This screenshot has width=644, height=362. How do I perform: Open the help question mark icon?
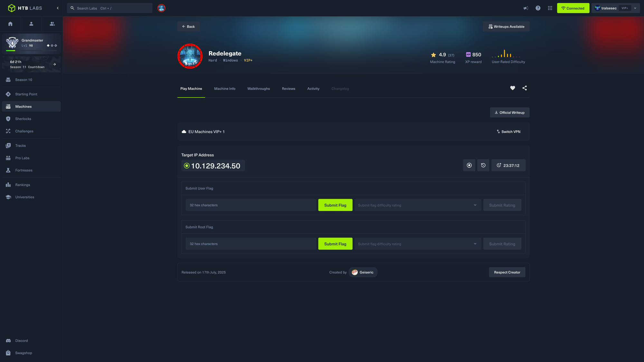click(538, 8)
